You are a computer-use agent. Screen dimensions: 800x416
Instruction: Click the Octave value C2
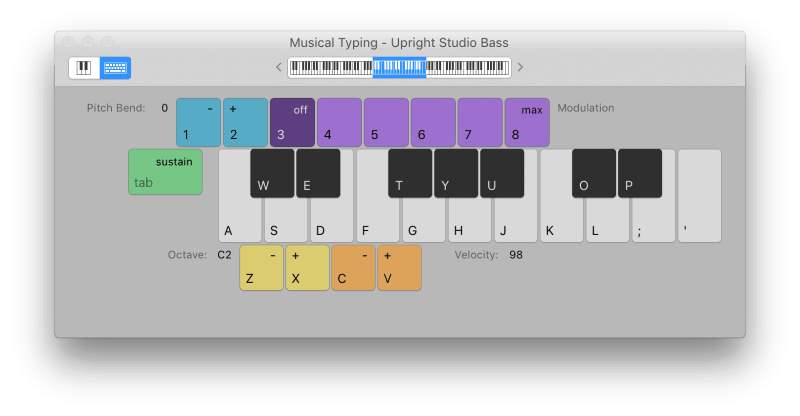(x=224, y=255)
